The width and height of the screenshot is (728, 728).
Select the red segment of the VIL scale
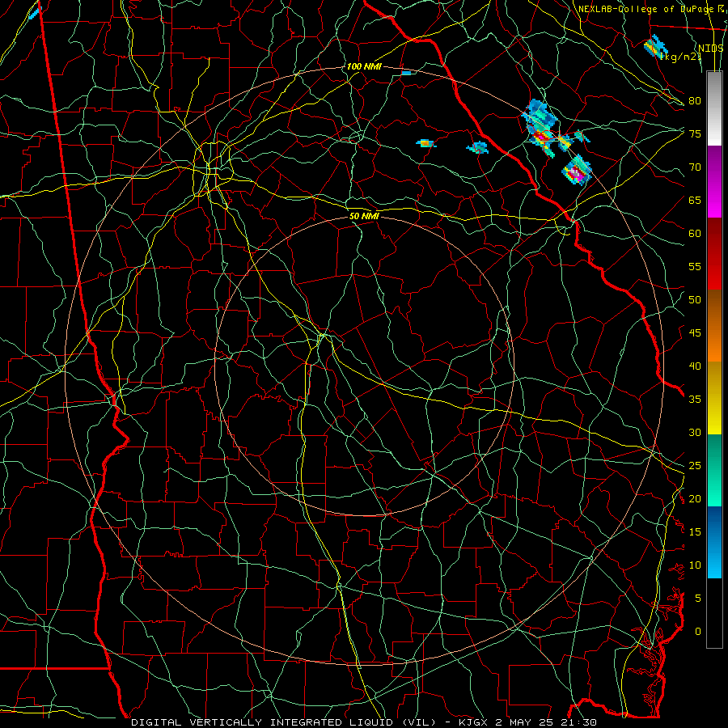[714, 254]
